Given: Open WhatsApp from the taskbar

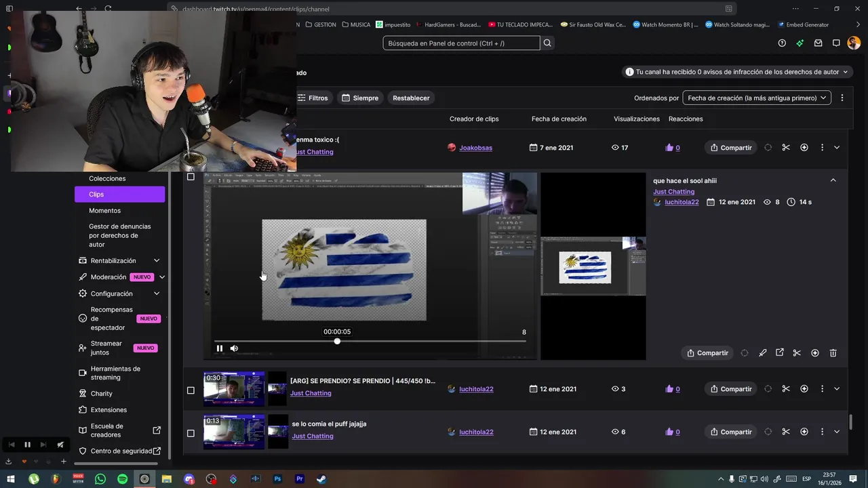Looking at the screenshot, I should coord(100,479).
